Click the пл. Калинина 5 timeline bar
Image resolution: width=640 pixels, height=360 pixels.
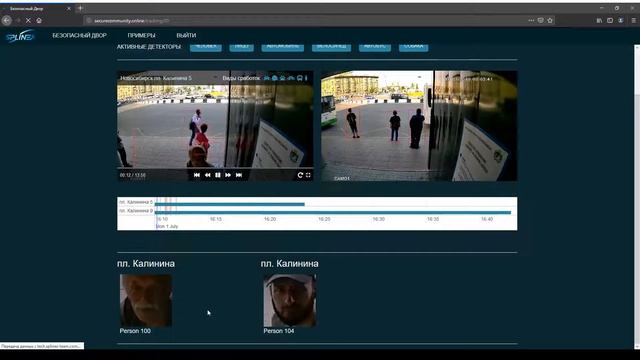230,204
